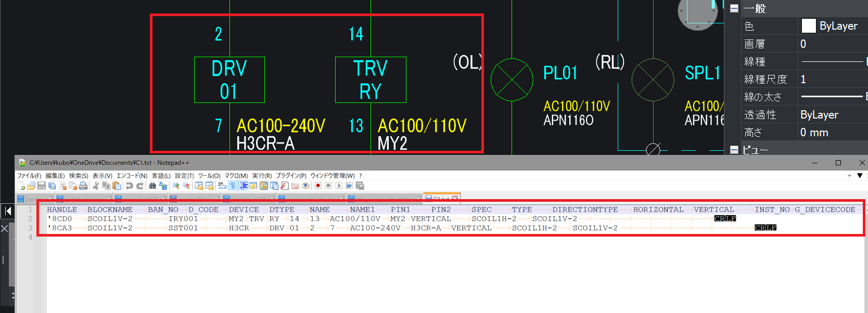The height and width of the screenshot is (313, 868).
Task: Click the DRV 01 coil block
Action: click(229, 80)
